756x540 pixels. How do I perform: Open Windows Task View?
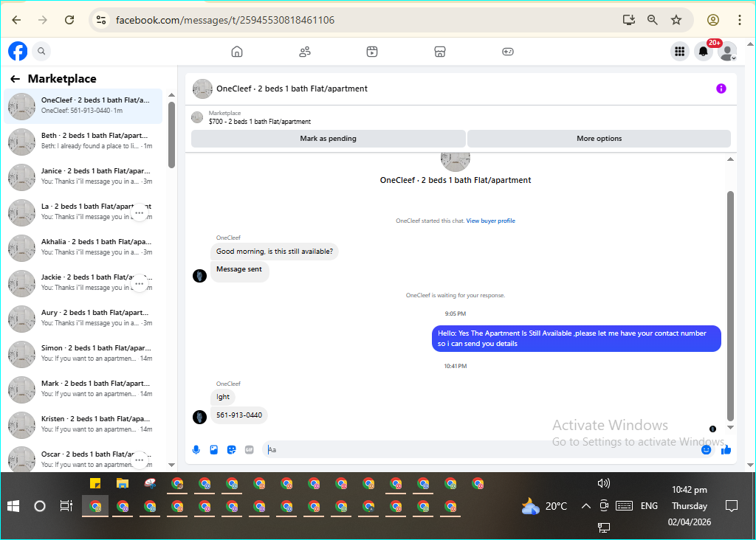[x=66, y=506]
